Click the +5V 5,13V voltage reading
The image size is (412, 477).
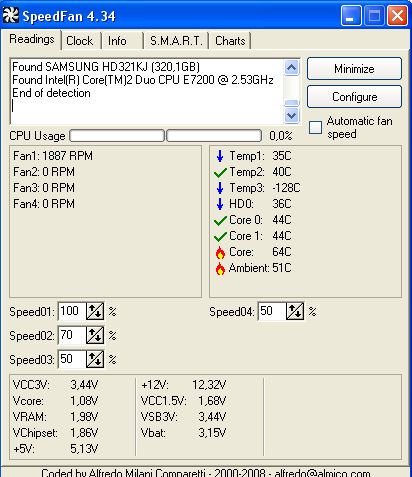click(x=55, y=449)
